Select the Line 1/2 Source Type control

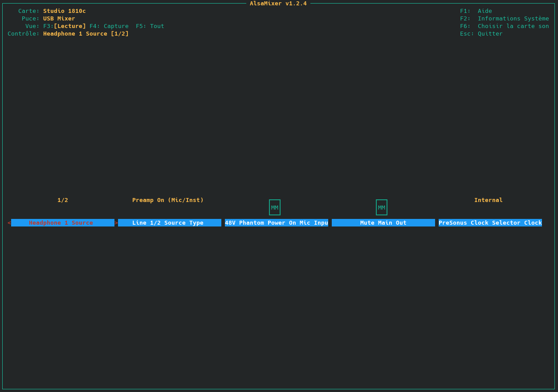click(170, 222)
